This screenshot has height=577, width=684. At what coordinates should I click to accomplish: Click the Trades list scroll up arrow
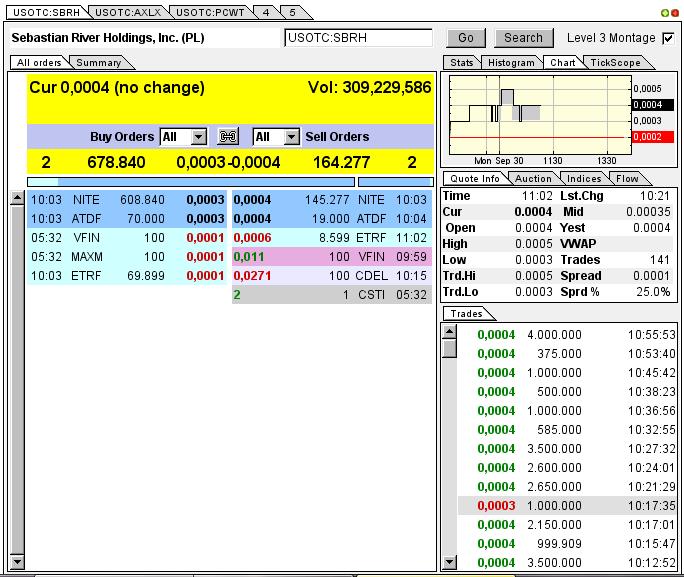click(x=449, y=332)
